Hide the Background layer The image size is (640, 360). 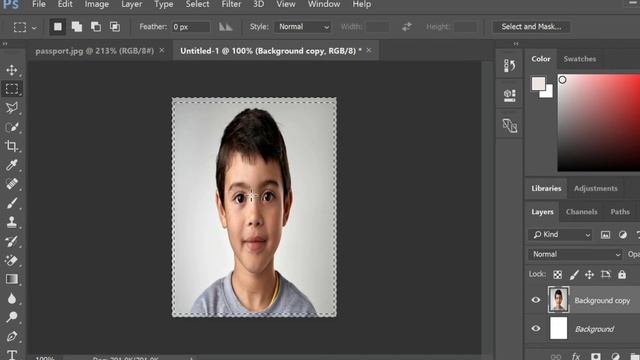536,329
